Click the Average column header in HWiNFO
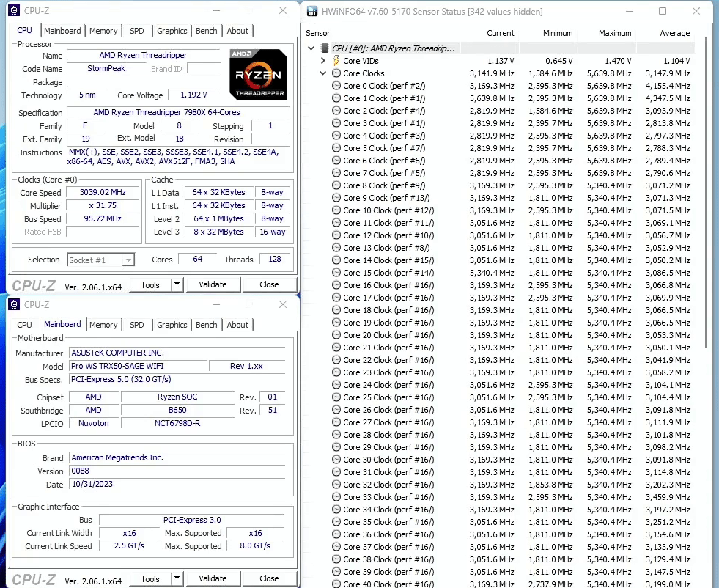 (x=674, y=33)
